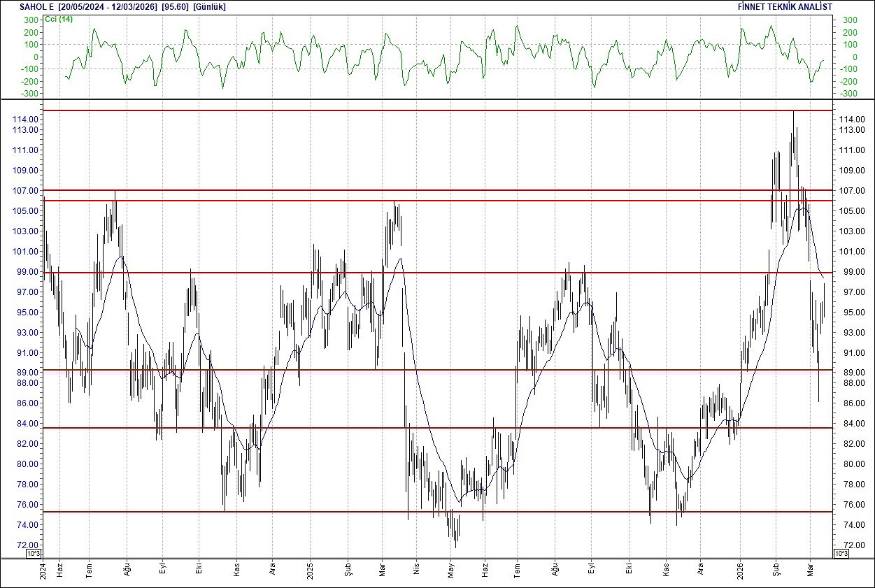Click the highest candlestick peak in February 2026
Image resolution: width=875 pixels, height=588 pixels.
click(x=794, y=115)
